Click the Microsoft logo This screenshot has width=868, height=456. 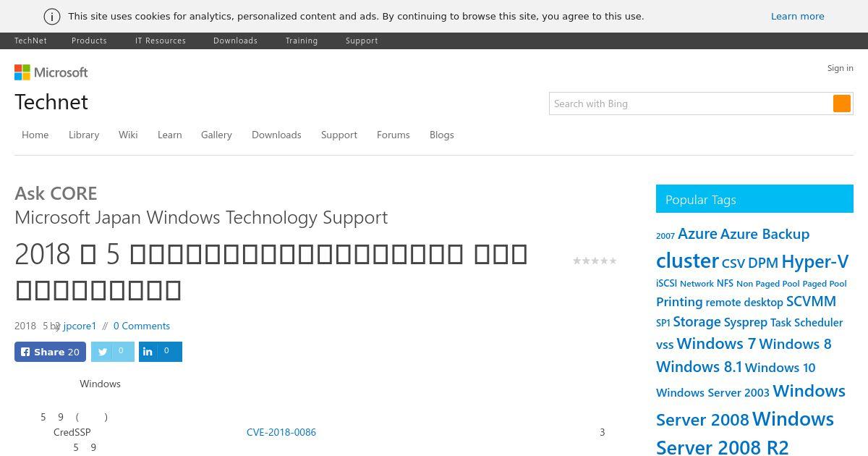(51, 72)
